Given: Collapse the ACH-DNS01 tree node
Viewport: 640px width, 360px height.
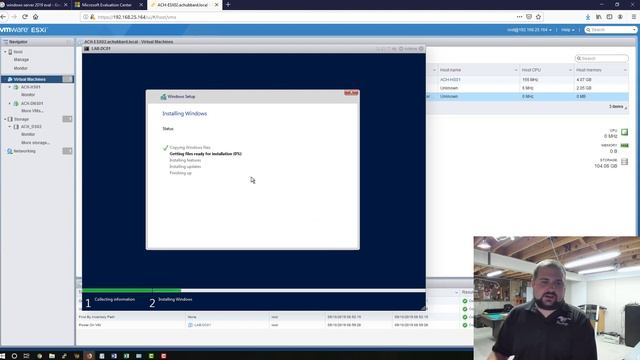Looking at the screenshot, I should [x=10, y=103].
